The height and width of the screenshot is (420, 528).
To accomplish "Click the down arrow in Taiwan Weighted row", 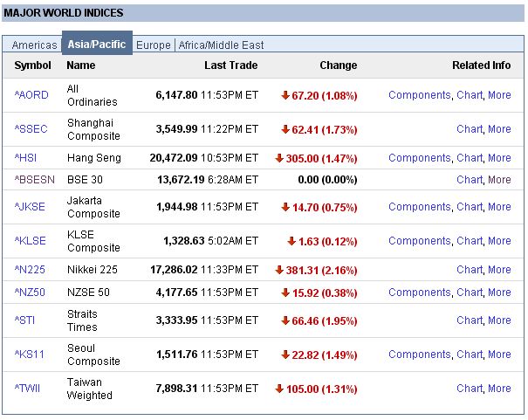I will (x=279, y=389).
